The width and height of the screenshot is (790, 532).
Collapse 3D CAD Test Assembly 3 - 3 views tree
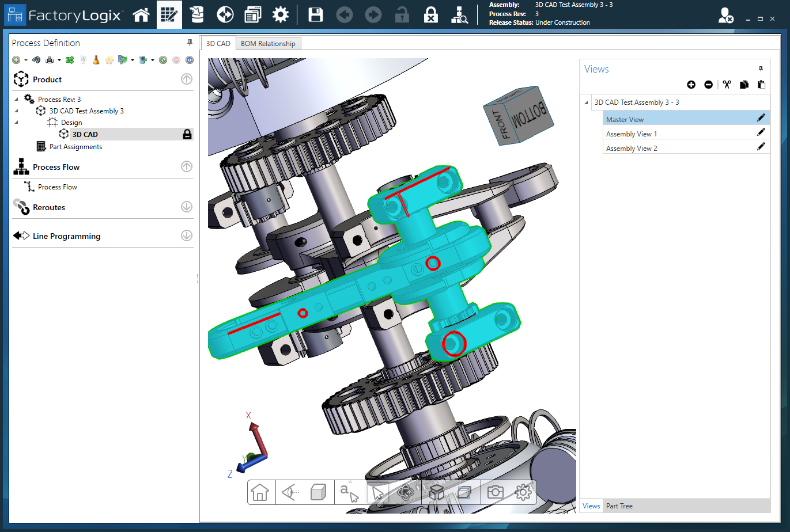(x=587, y=102)
